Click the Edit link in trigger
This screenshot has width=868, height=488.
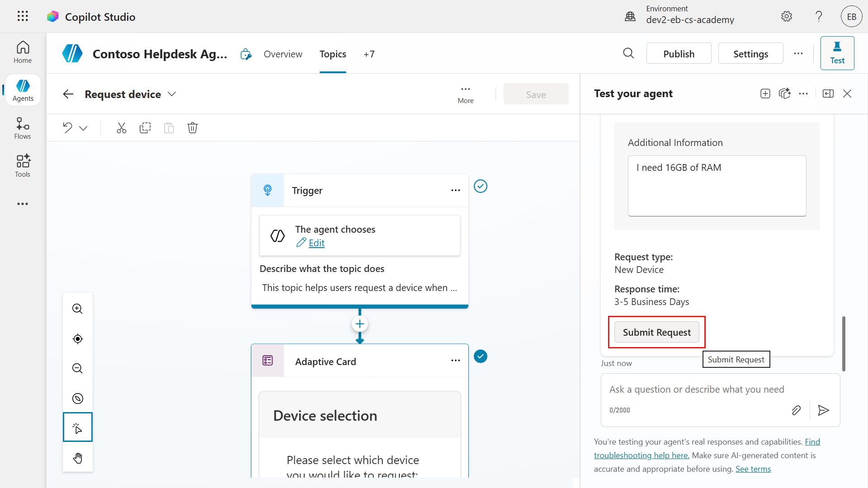click(x=316, y=243)
